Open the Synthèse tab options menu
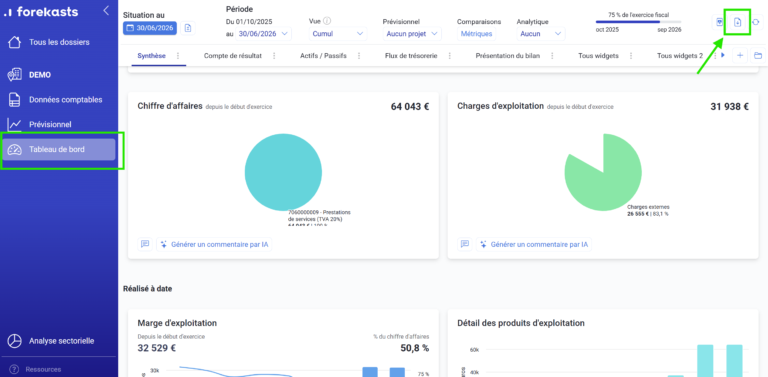 [x=178, y=56]
